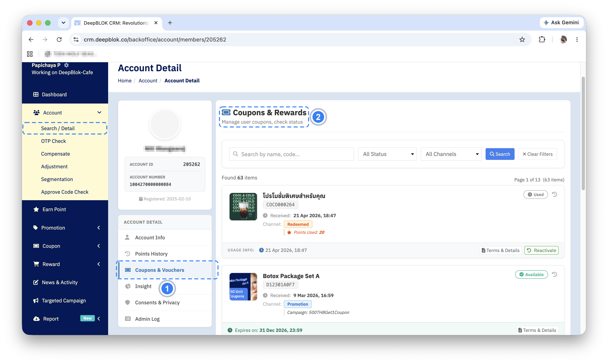Click the Redeemed channel tag
608x364 pixels.
click(298, 224)
